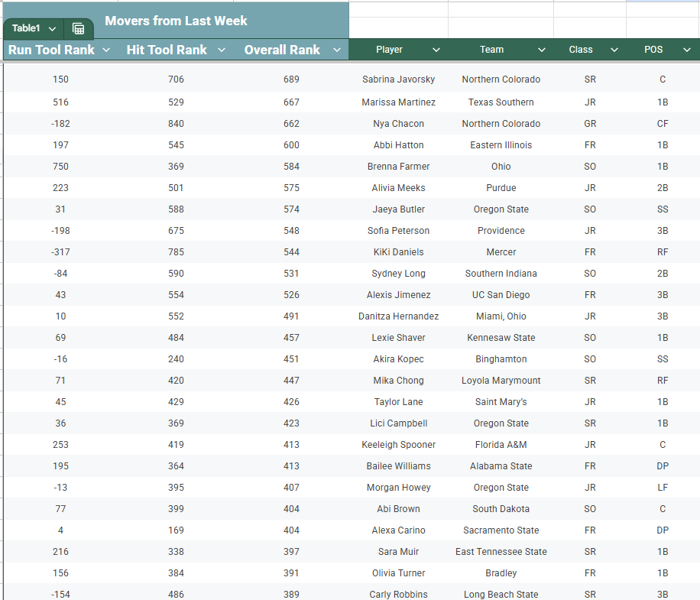
Task: Open the Table1 name dropdown chevron
Action: coord(52,28)
